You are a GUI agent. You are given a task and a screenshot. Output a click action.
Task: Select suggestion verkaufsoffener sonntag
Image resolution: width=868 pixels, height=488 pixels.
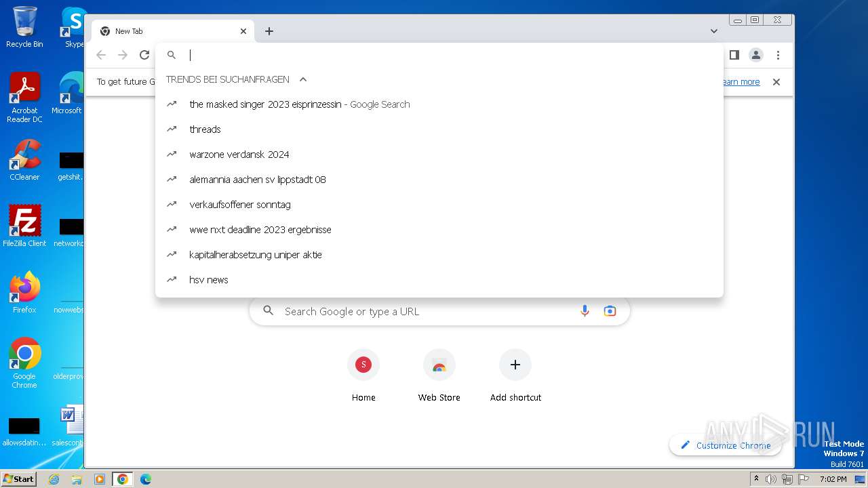pos(439,205)
